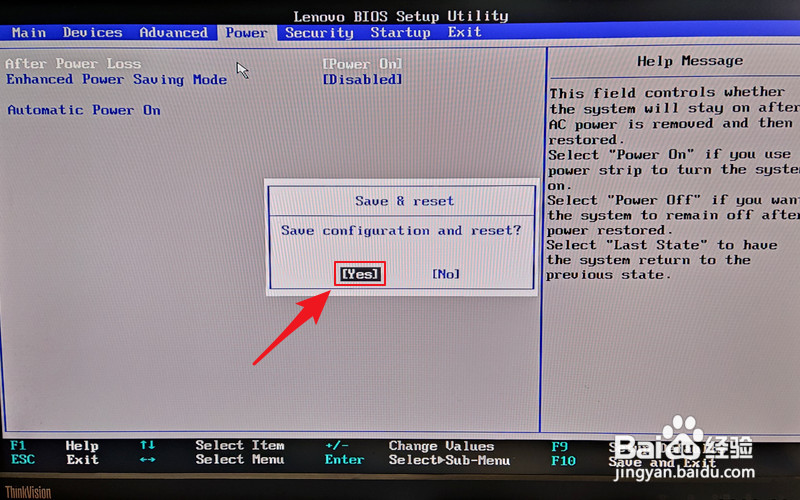Click the Lenovo BIOS Setup Utility title

point(401,16)
